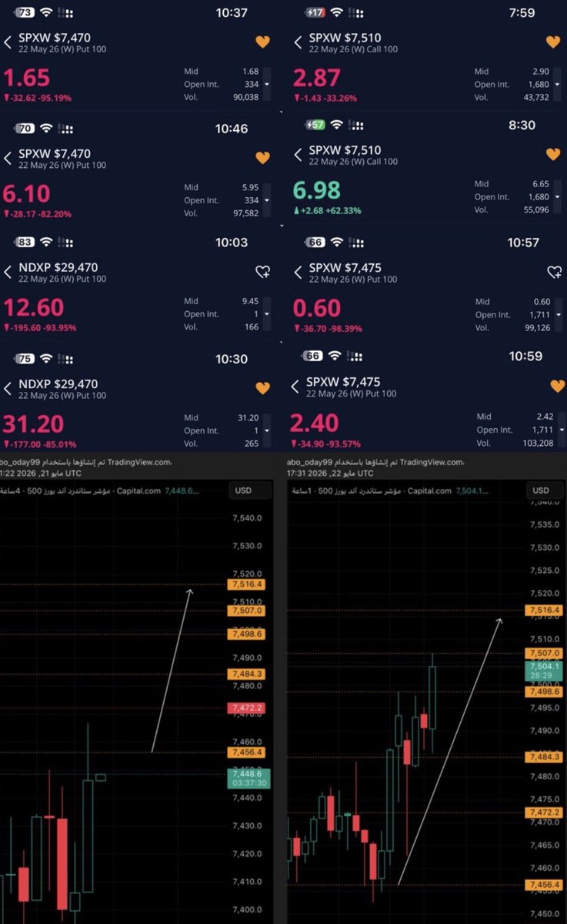Tap Wi-Fi icon in the 10:37 status bar
Screen dimensions: 567x924
click(x=46, y=13)
